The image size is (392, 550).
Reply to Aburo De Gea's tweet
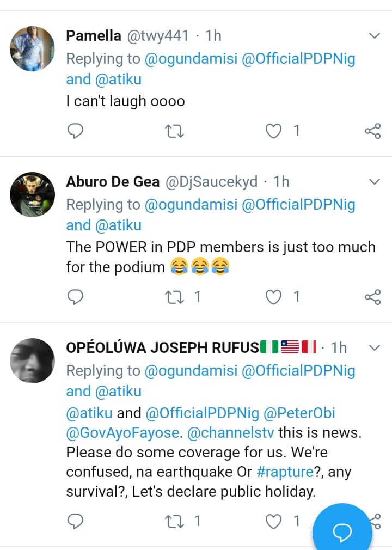[76, 296]
